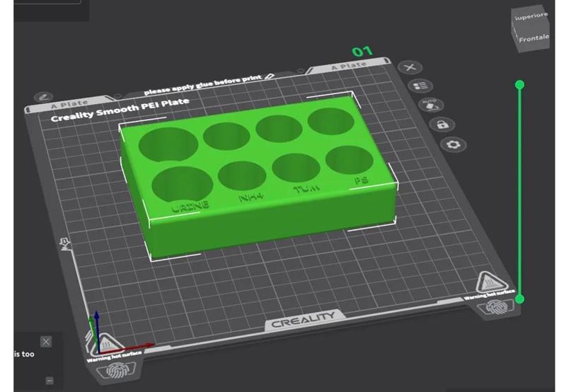Open the plate objects list icon

420,86
